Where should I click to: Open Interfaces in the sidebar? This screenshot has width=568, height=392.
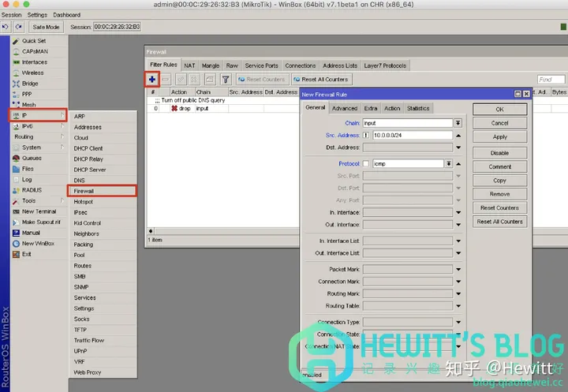pos(35,62)
